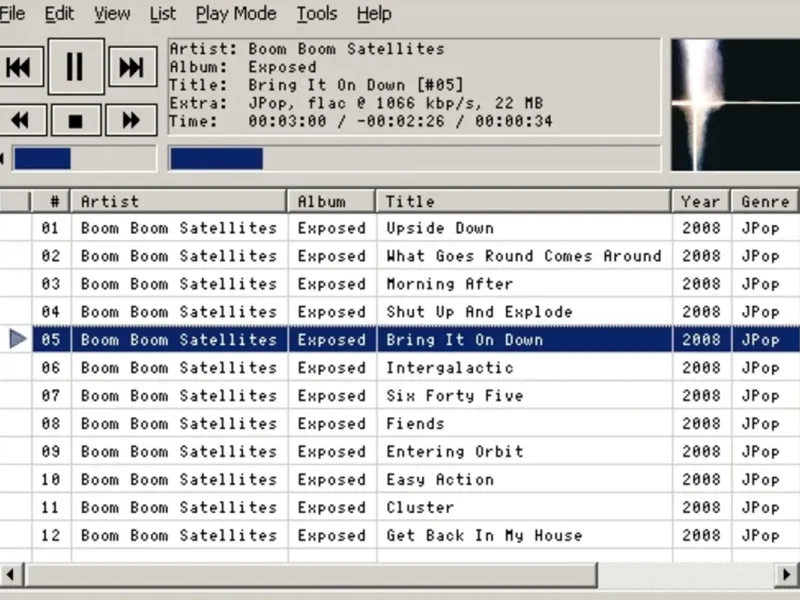
Task: Select the track Fiends
Action: point(415,423)
